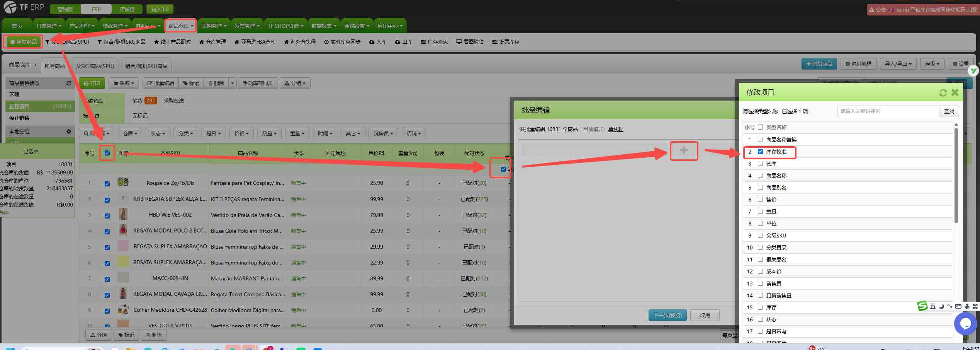Click the 查找 button in 修改项目 panel
This screenshot has height=350, width=980.
tap(949, 111)
